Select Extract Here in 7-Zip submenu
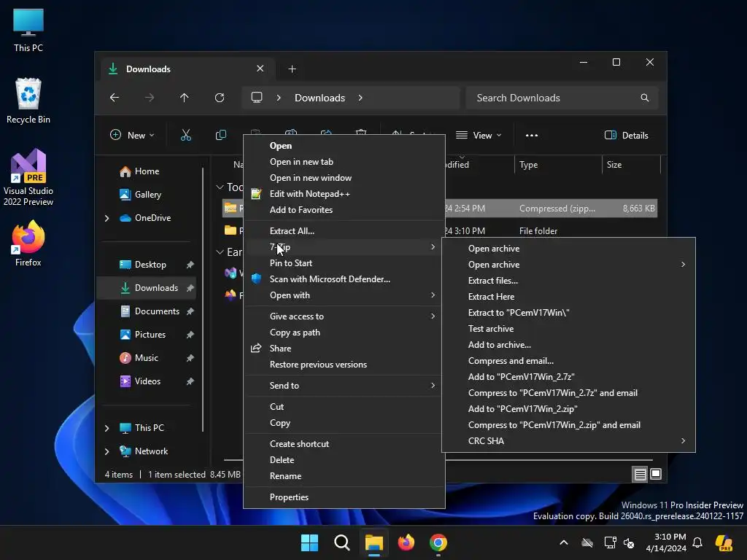Screen dimensions: 747x560 pyautogui.click(x=568, y=297)
